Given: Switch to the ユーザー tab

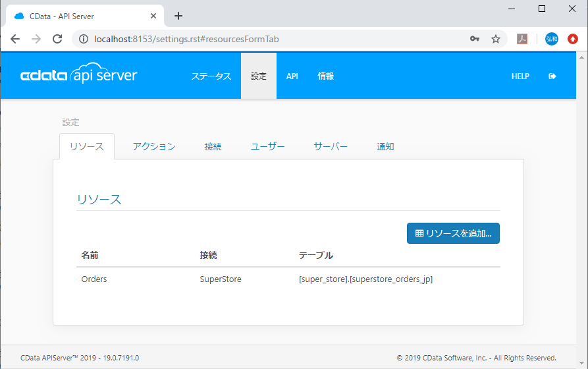Looking at the screenshot, I should (x=267, y=146).
